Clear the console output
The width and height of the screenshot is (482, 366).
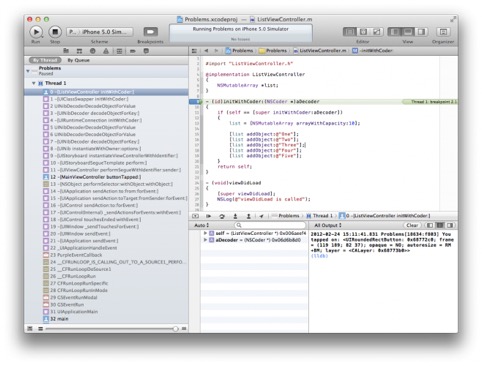point(412,225)
